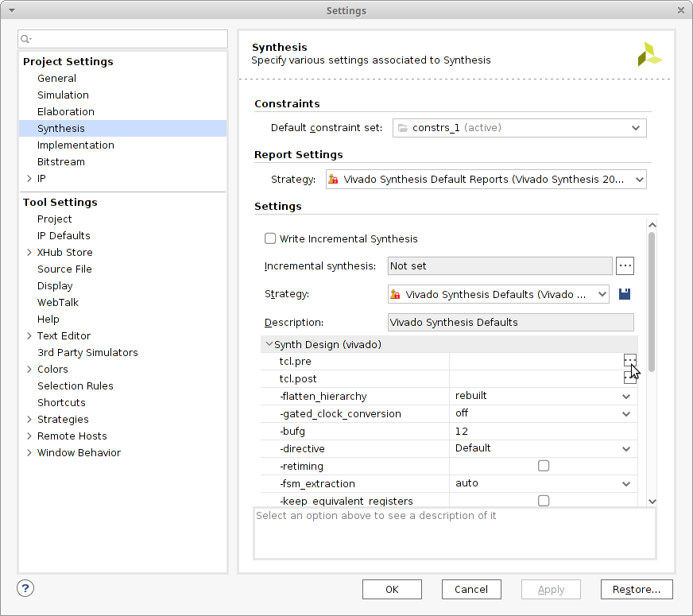The height and width of the screenshot is (616, 693).
Task: Open the Default constraint set dropdown
Action: pyautogui.click(x=519, y=128)
